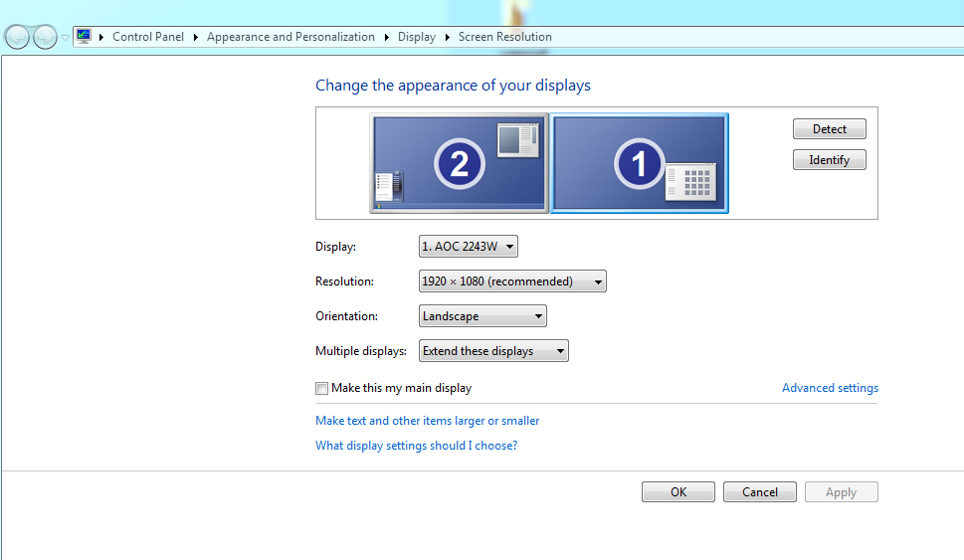964x560 pixels.
Task: Open Multiple displays dropdown Extend these displays
Action: click(x=493, y=351)
